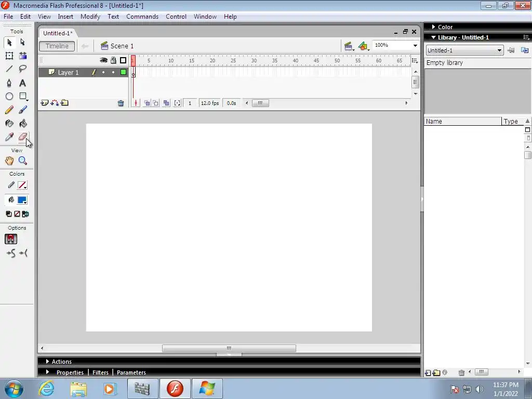532x399 pixels.
Task: Select the Brush tool
Action: 23,110
